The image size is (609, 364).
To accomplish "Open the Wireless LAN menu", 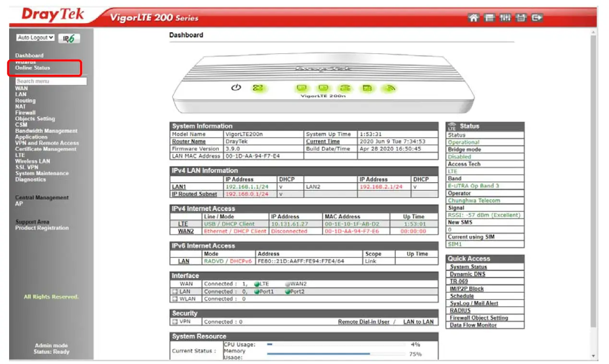I will pyautogui.click(x=32, y=162).
